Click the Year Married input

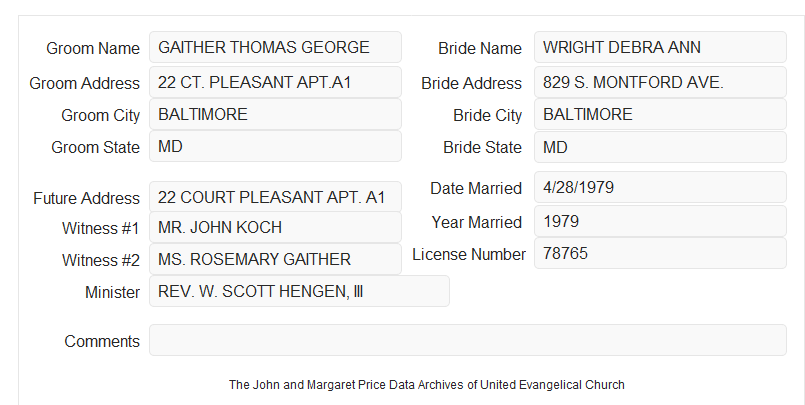(x=660, y=221)
